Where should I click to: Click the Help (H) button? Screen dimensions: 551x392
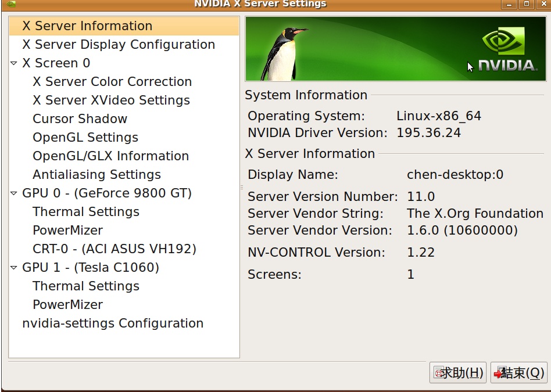coord(458,373)
